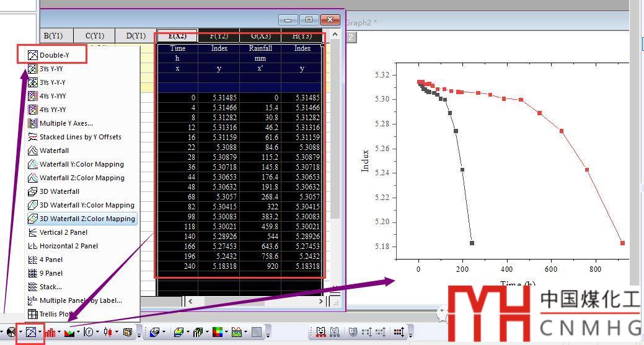This screenshot has width=644, height=345.
Task: Click the pie chart plot toolbar icon
Action: point(11,332)
